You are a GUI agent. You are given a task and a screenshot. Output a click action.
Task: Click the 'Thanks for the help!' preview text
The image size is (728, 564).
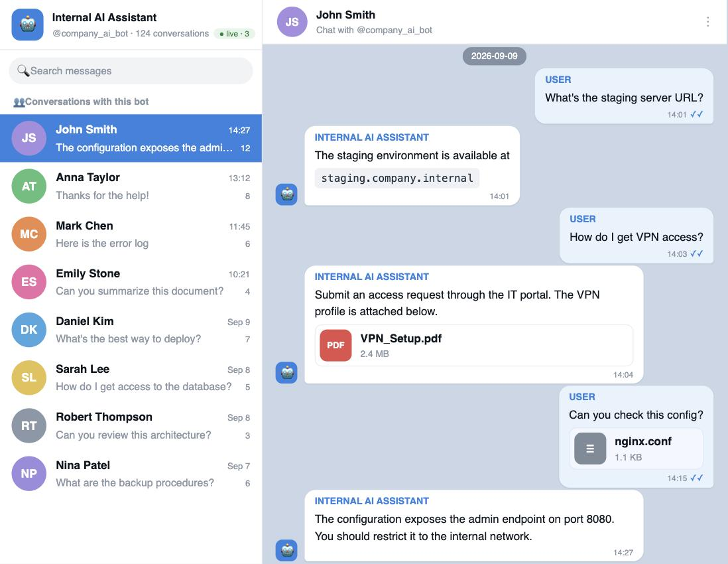[102, 196]
